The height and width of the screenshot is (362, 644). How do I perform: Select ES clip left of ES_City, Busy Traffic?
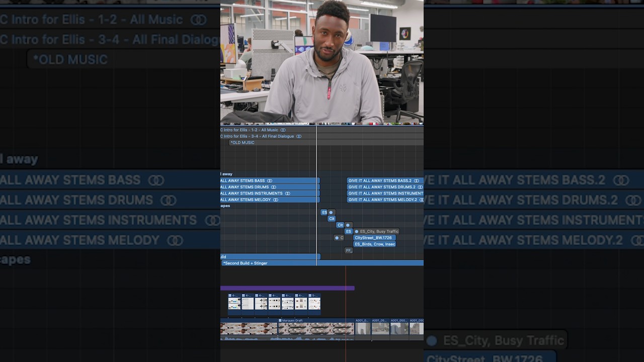point(348,231)
